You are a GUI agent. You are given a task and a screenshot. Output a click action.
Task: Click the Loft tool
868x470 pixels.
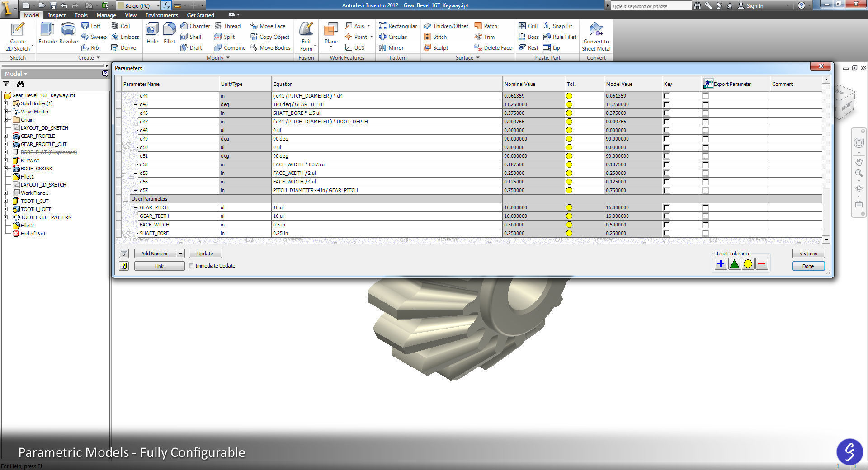[x=91, y=26]
